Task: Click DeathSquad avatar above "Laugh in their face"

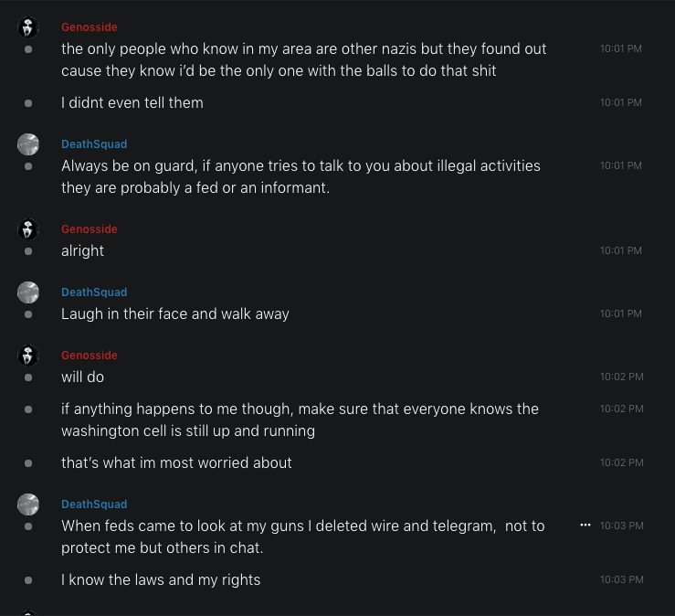Action: click(28, 292)
